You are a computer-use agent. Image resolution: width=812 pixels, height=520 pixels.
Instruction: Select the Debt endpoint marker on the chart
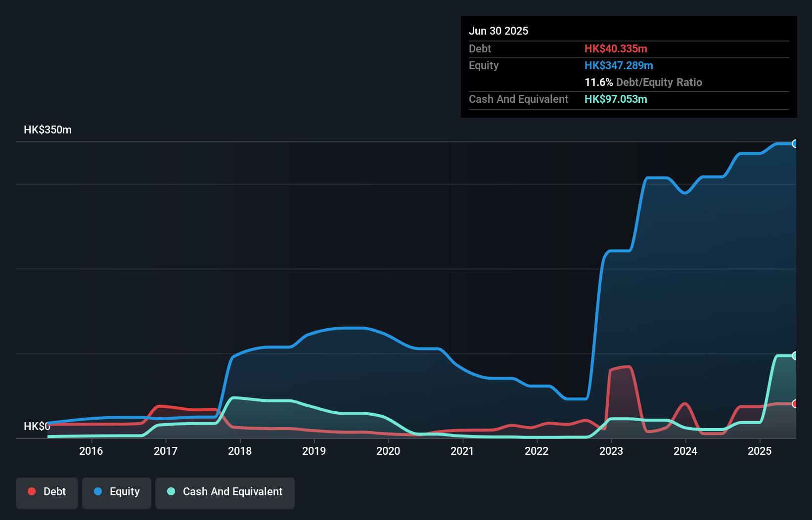[x=795, y=404]
